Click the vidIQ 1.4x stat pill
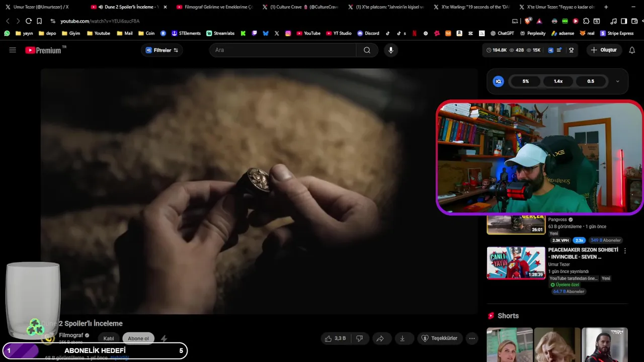Image resolution: width=644 pixels, height=362 pixels. [558, 81]
